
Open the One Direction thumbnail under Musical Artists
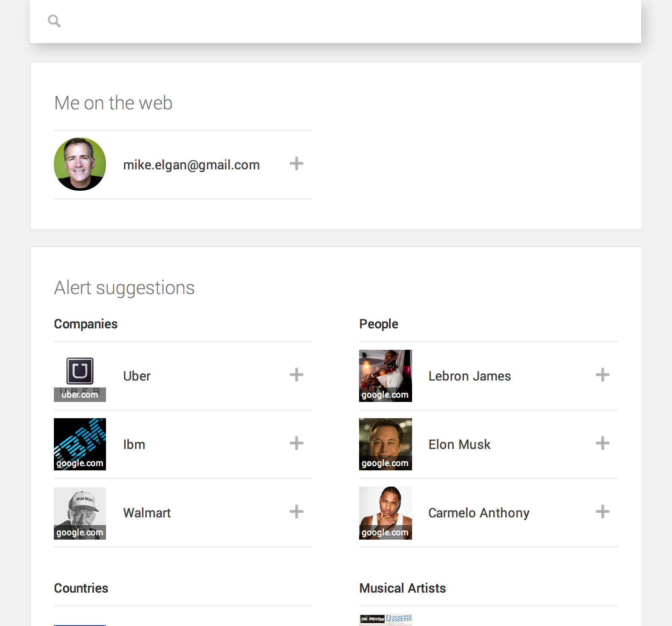pyautogui.click(x=386, y=620)
